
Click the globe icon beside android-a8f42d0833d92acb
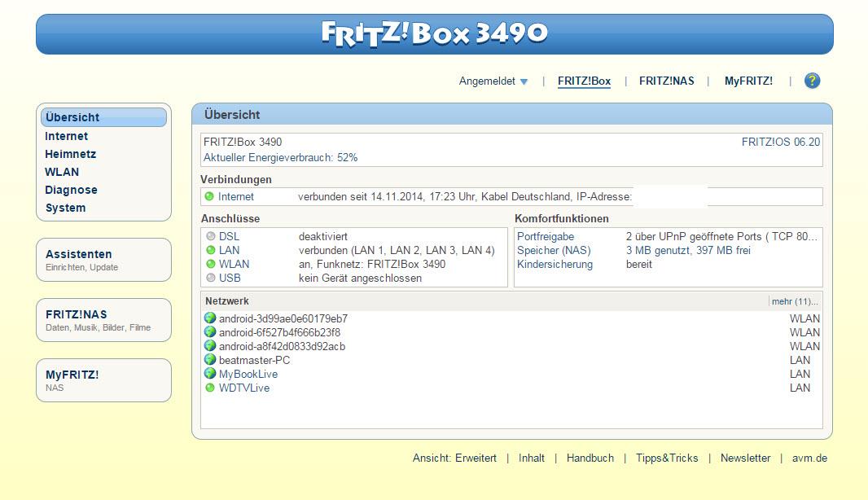[210, 345]
